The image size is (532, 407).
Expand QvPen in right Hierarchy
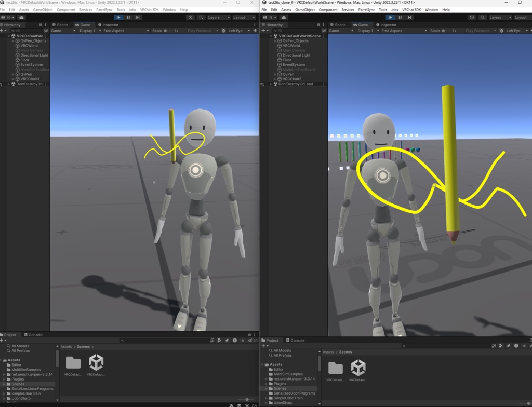point(275,74)
